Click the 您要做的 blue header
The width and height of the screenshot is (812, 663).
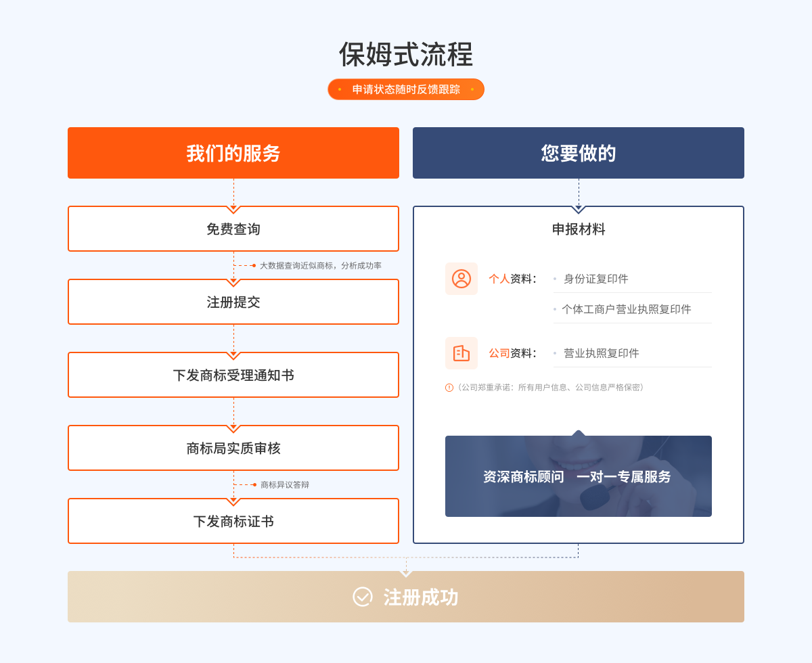[579, 153]
